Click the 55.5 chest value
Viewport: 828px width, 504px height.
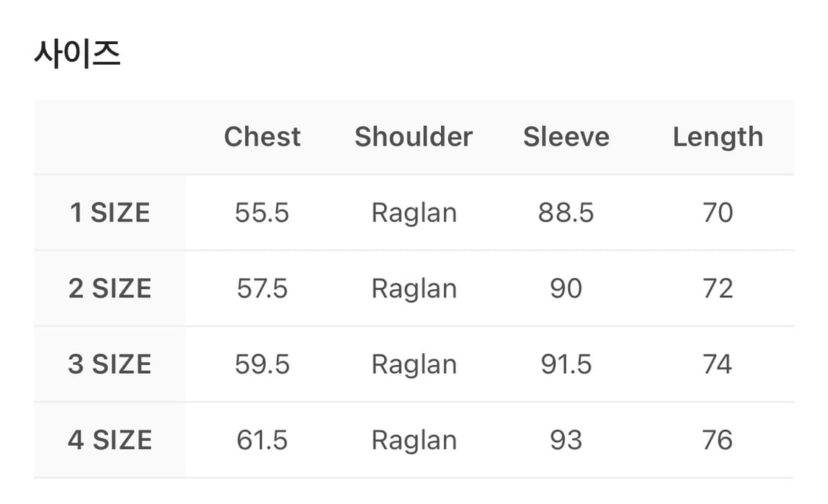262,213
